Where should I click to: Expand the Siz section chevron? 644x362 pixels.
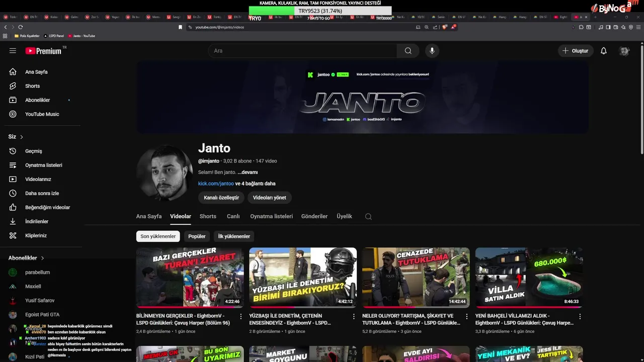point(22,137)
